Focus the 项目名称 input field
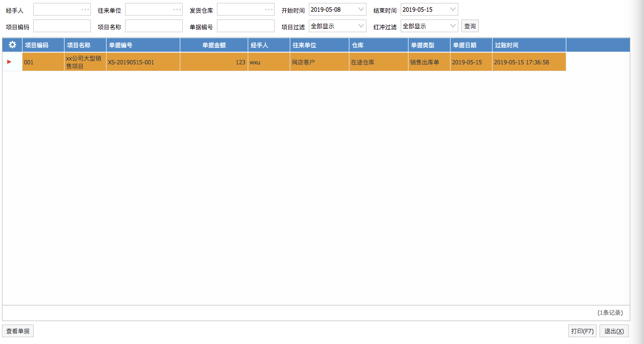Screen dimensions: 644x344 coord(154,26)
